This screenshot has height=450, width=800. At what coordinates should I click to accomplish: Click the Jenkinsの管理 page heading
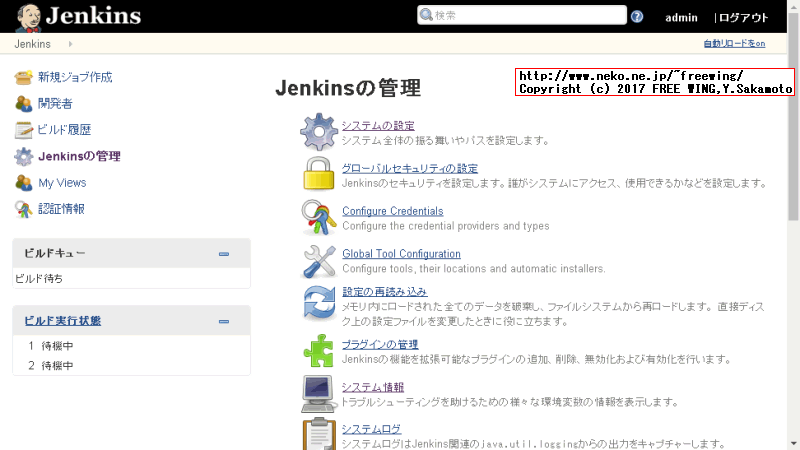pyautogui.click(x=348, y=88)
